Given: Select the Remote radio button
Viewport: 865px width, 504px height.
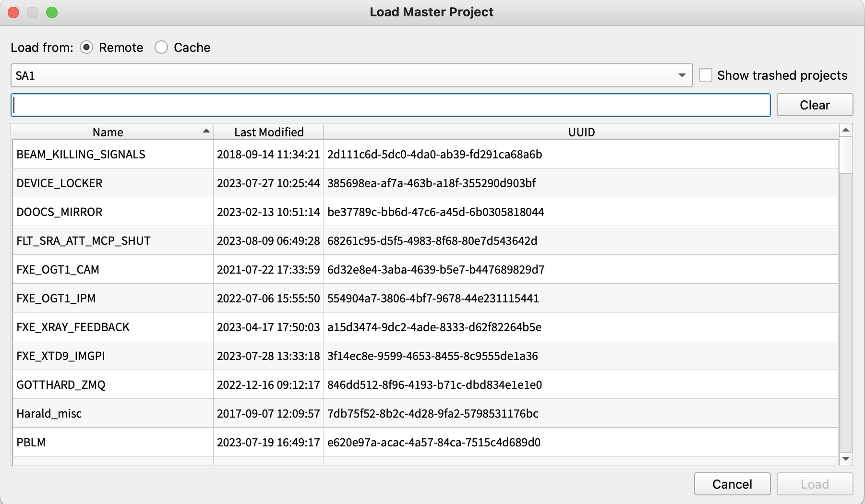Looking at the screenshot, I should [86, 48].
